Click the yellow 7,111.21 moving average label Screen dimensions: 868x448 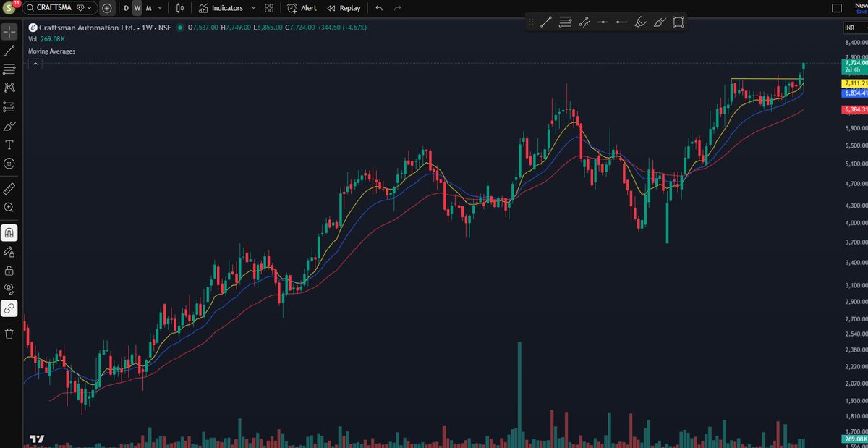(855, 84)
